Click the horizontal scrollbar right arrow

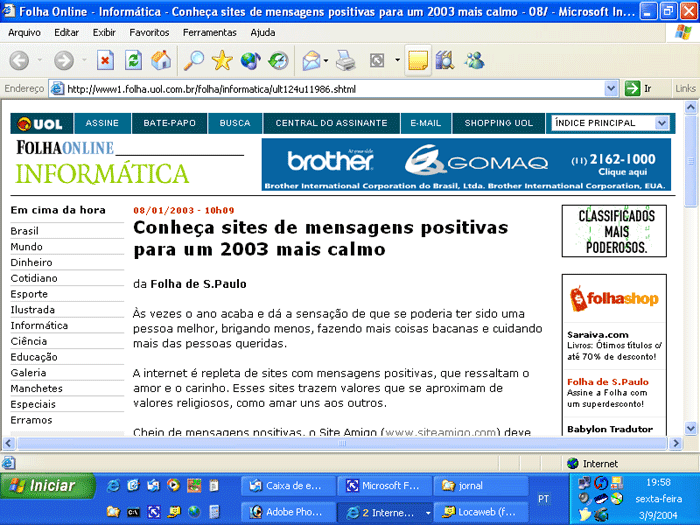(675, 443)
